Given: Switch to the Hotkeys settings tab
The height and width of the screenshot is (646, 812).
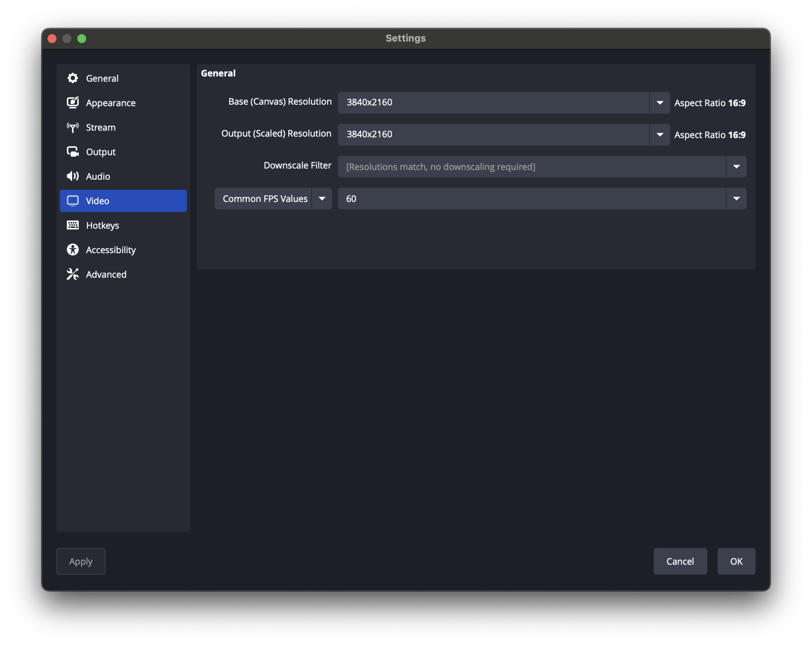Looking at the screenshot, I should (x=102, y=225).
